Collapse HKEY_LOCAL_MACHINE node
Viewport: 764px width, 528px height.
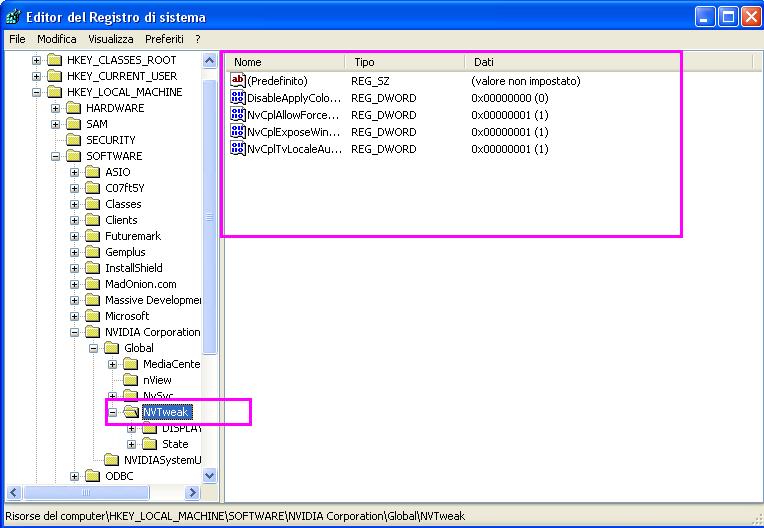click(37, 93)
